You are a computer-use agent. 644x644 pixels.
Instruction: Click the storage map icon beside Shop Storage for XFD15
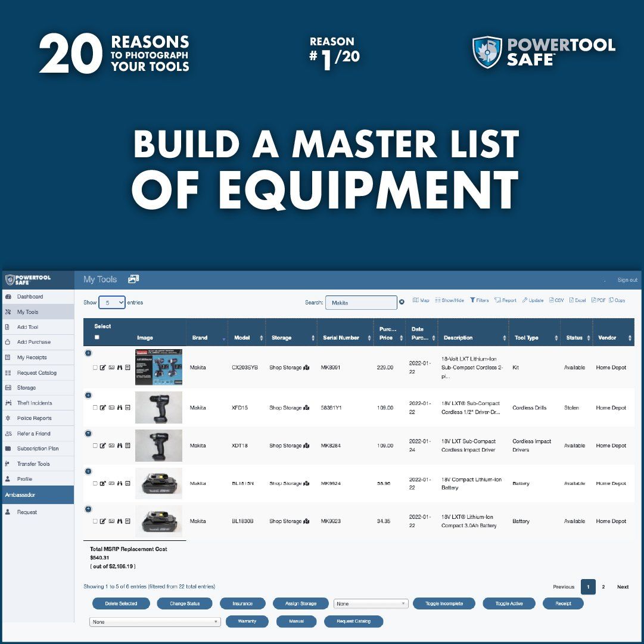[x=306, y=408]
